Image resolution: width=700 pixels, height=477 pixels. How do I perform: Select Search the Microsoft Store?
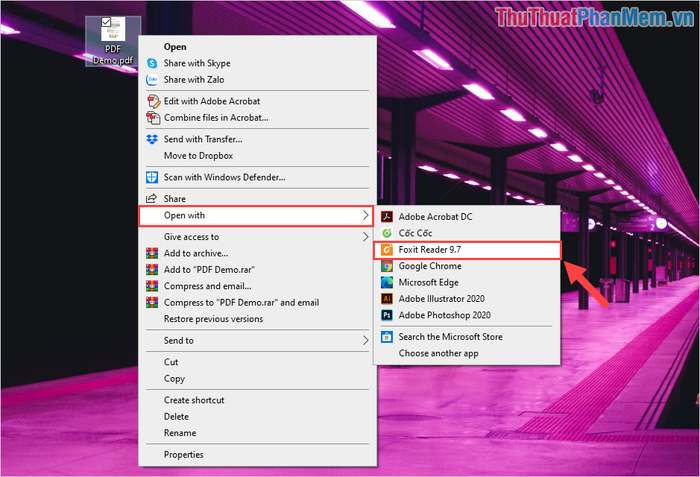[467, 337]
